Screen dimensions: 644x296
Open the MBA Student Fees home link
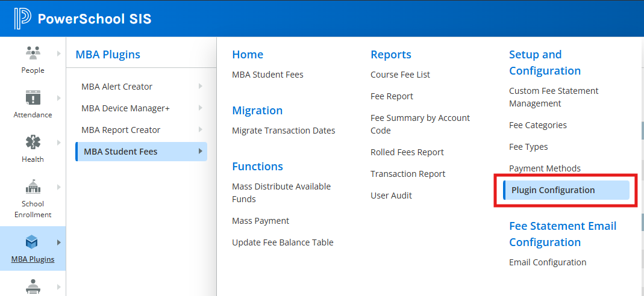[x=267, y=75]
